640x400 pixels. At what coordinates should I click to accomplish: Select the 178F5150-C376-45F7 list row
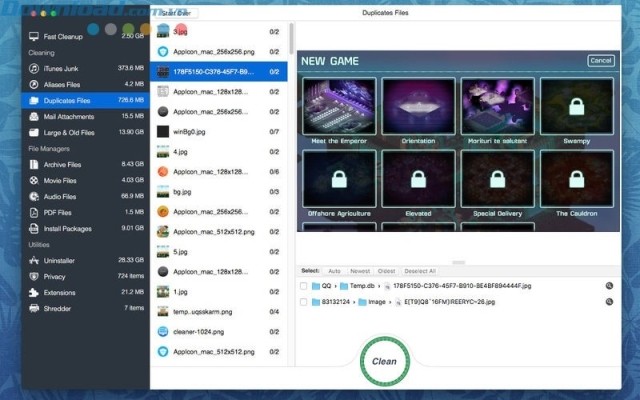tap(219, 71)
